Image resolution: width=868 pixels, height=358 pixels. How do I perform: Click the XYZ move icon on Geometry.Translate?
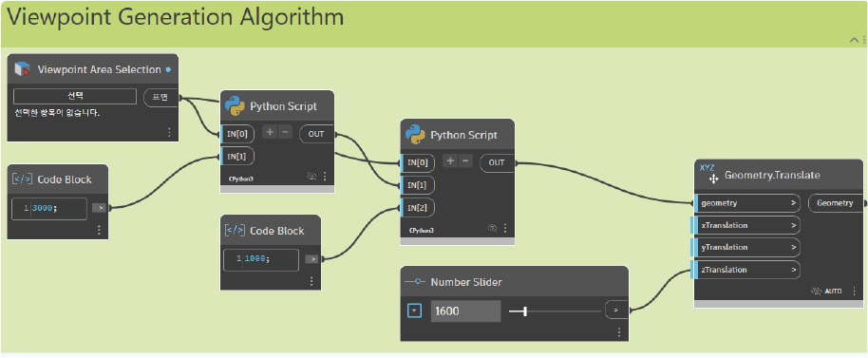coord(709,175)
